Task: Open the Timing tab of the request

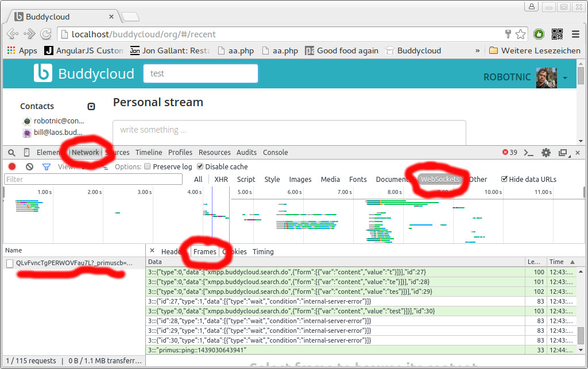Action: 263,252
